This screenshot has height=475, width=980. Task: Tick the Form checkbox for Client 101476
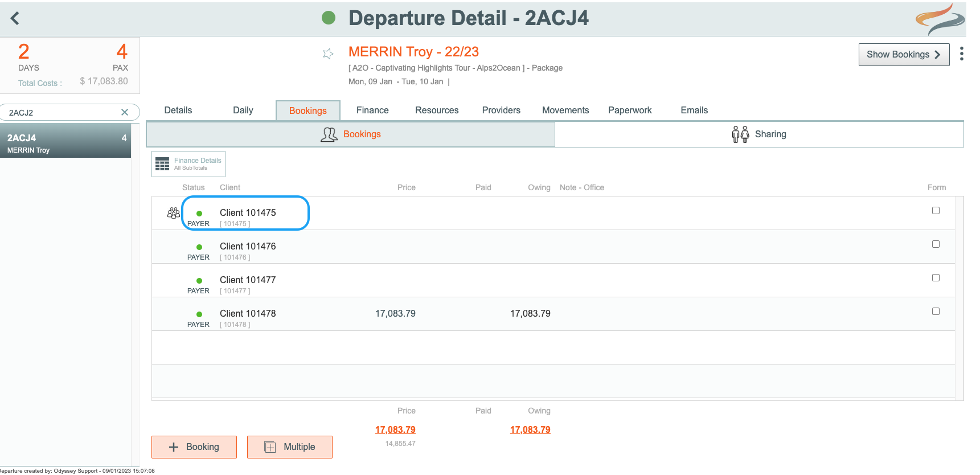[936, 244]
